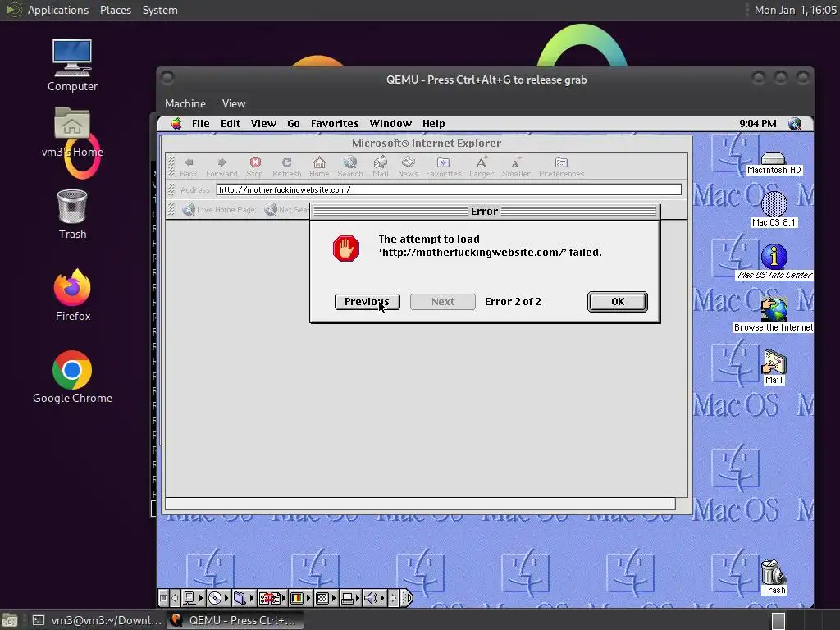840x630 pixels.
Task: Click the control strip right scroll arrow
Action: click(393, 598)
